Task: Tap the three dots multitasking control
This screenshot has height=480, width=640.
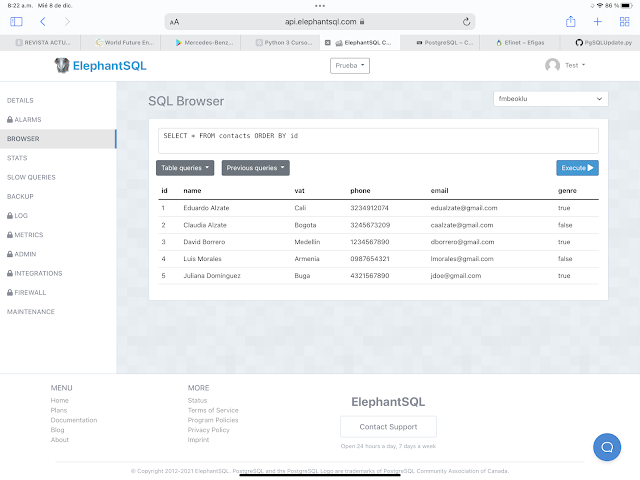Action: [x=320, y=6]
